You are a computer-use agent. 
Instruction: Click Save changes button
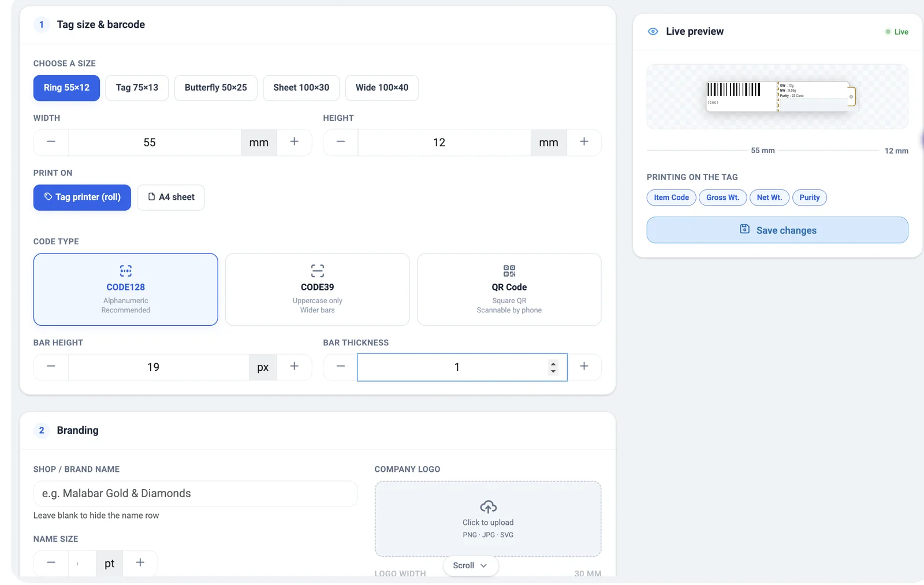(x=777, y=230)
